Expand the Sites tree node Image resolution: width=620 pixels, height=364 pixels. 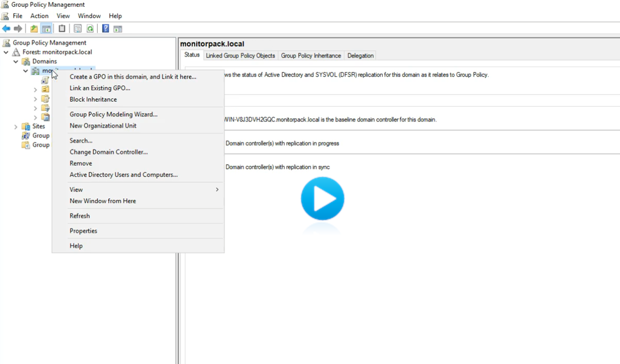pos(16,126)
